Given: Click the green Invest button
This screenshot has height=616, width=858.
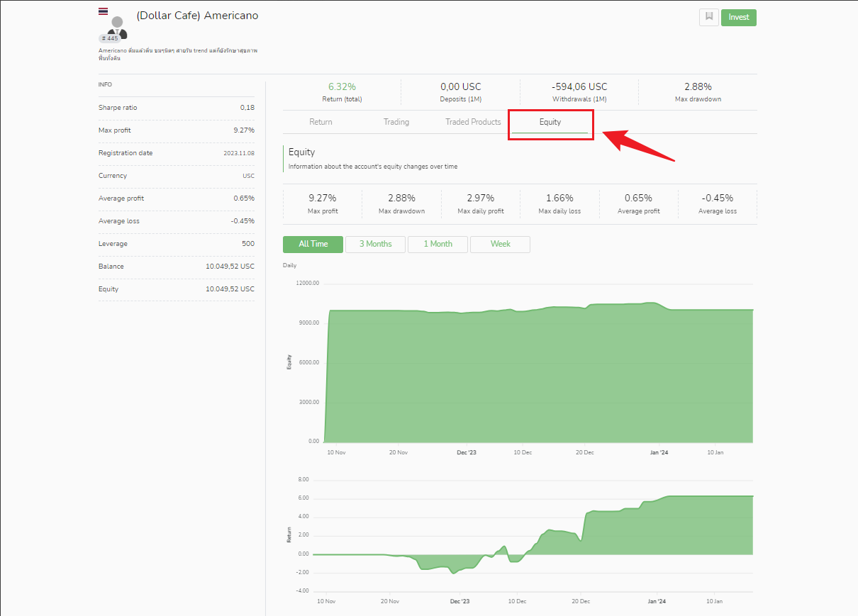Looking at the screenshot, I should tap(739, 17).
